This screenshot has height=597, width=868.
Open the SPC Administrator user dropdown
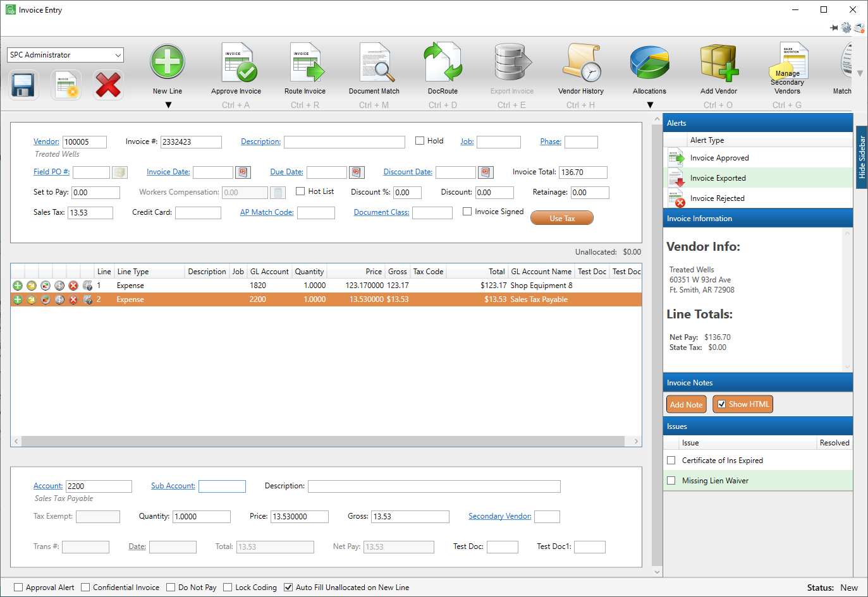point(66,55)
